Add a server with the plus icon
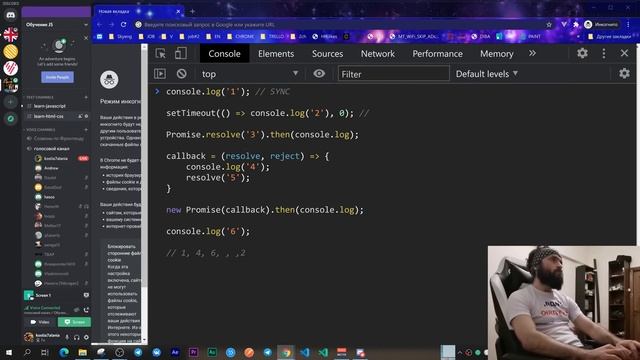Image resolution: width=640 pixels, height=360 pixels. (11, 102)
